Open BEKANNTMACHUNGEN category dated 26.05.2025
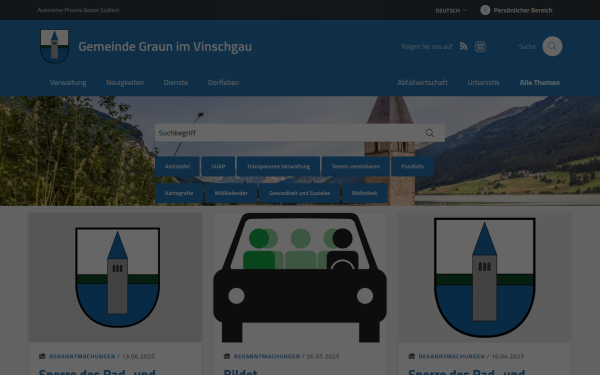Viewport: 600px width, 375px height. point(267,356)
